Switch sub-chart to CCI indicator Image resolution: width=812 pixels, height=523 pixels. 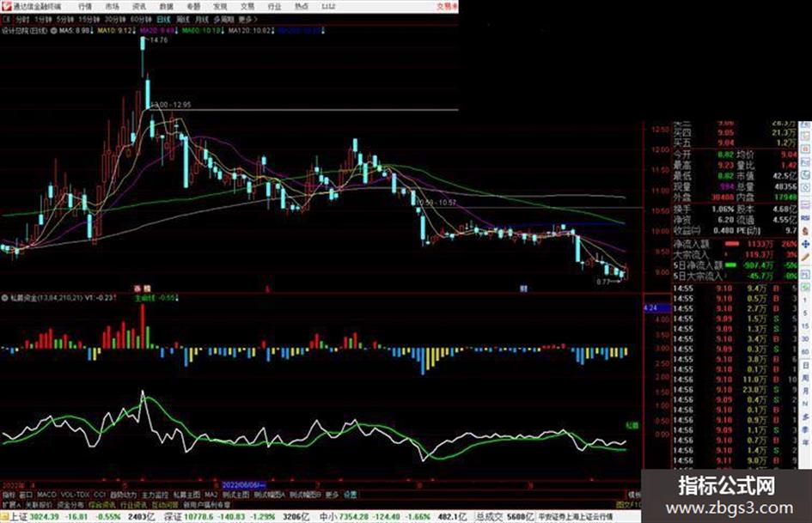tap(100, 495)
